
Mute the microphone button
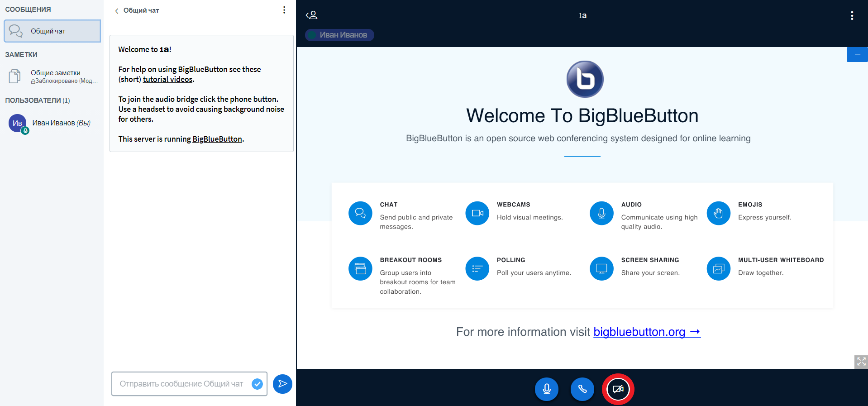tap(546, 389)
